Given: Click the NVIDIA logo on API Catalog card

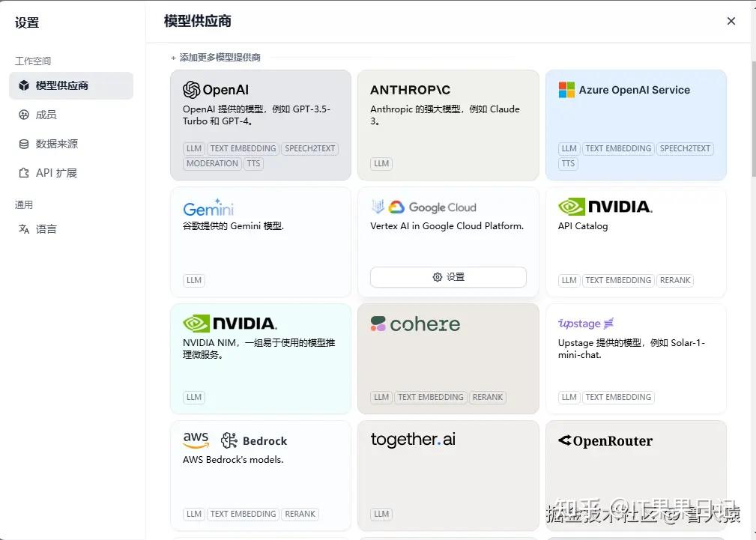Looking at the screenshot, I should (605, 207).
